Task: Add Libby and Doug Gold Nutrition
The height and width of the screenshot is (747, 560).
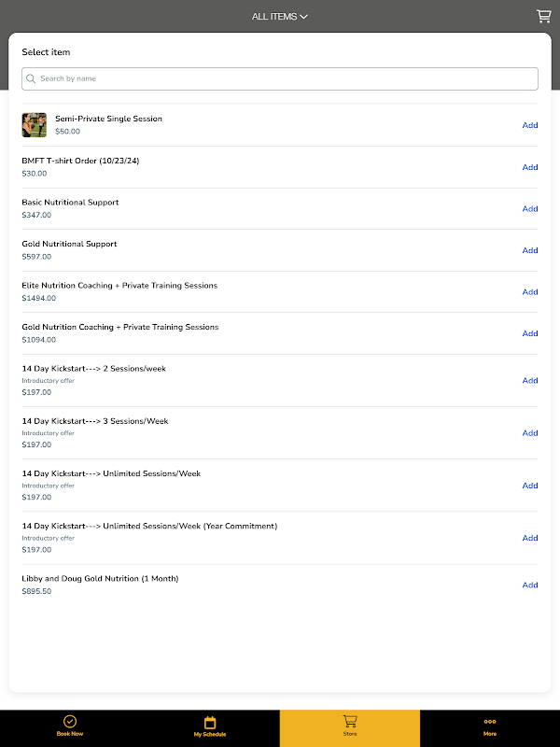Action: (530, 585)
